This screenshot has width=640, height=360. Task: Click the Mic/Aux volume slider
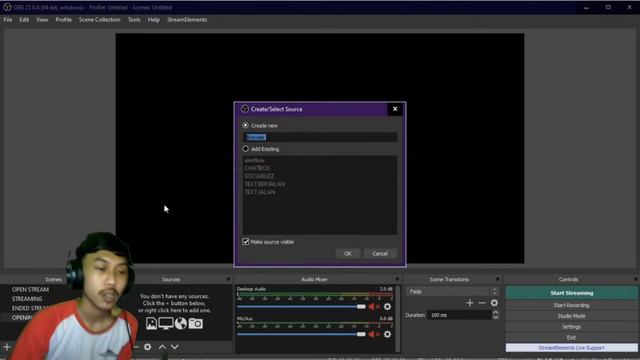click(x=301, y=334)
